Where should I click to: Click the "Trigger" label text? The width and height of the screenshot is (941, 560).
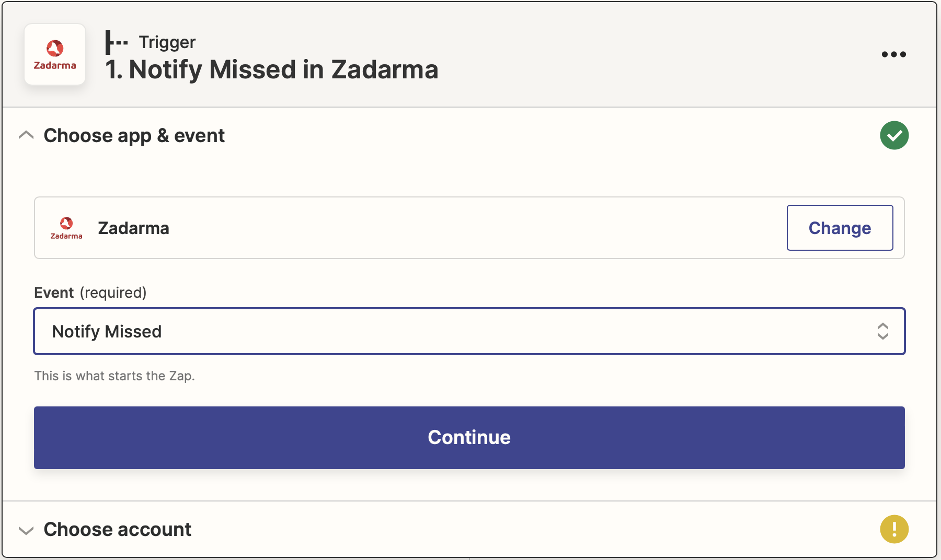pyautogui.click(x=167, y=42)
